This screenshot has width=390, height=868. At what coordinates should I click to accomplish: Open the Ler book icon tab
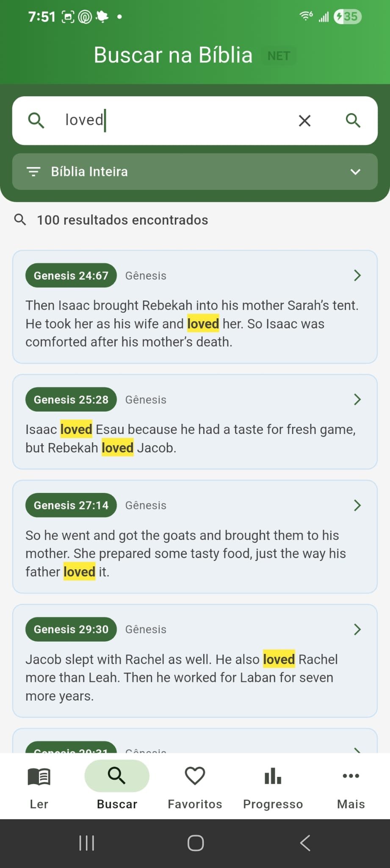coord(39,776)
